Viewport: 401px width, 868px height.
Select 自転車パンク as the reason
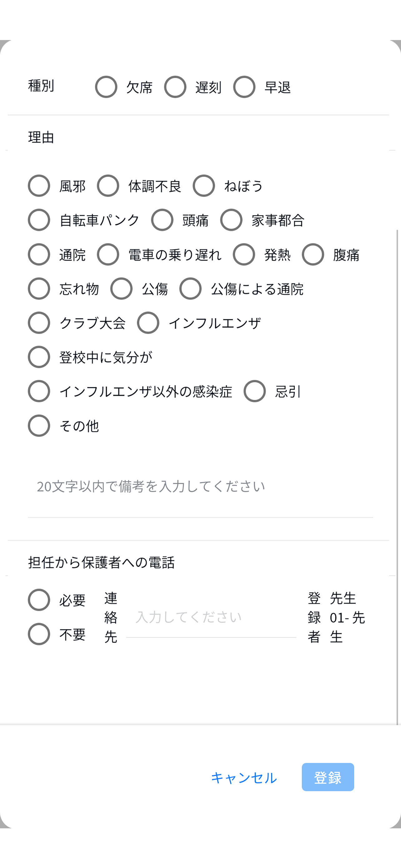39,220
